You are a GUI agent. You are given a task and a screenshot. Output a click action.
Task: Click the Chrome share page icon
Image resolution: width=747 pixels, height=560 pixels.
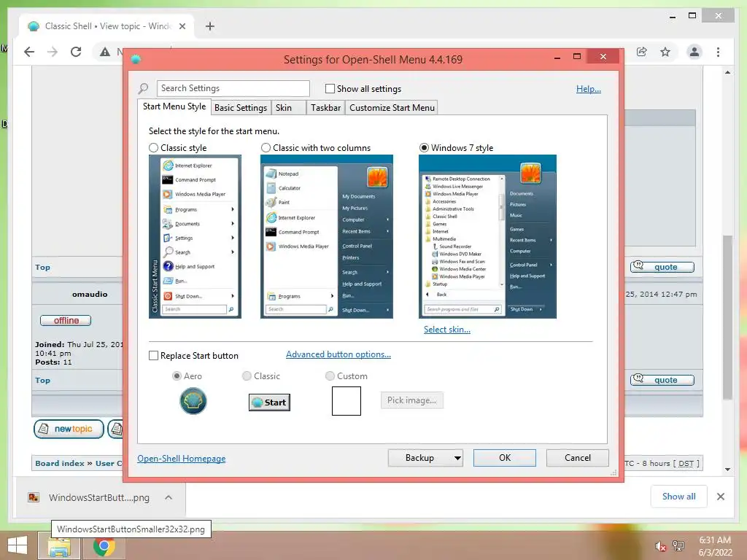642,52
